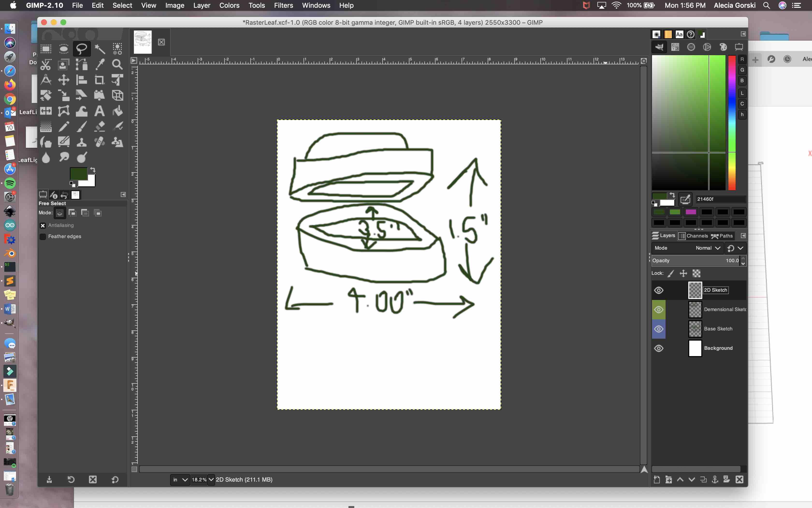This screenshot has width=812, height=508.
Task: Open the Colors menu
Action: point(229,5)
